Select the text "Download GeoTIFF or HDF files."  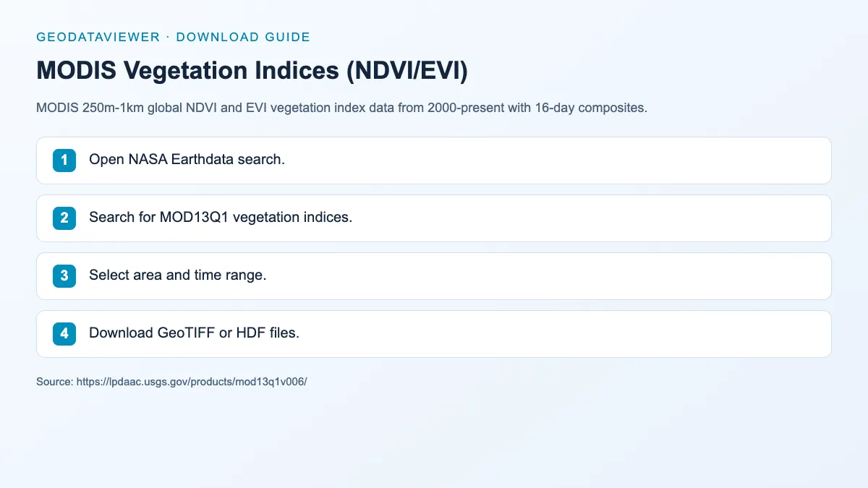tap(194, 333)
